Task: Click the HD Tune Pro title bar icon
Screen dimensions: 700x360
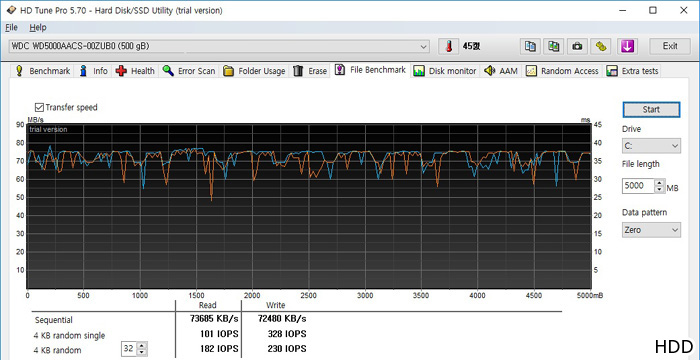Action: pos(11,10)
